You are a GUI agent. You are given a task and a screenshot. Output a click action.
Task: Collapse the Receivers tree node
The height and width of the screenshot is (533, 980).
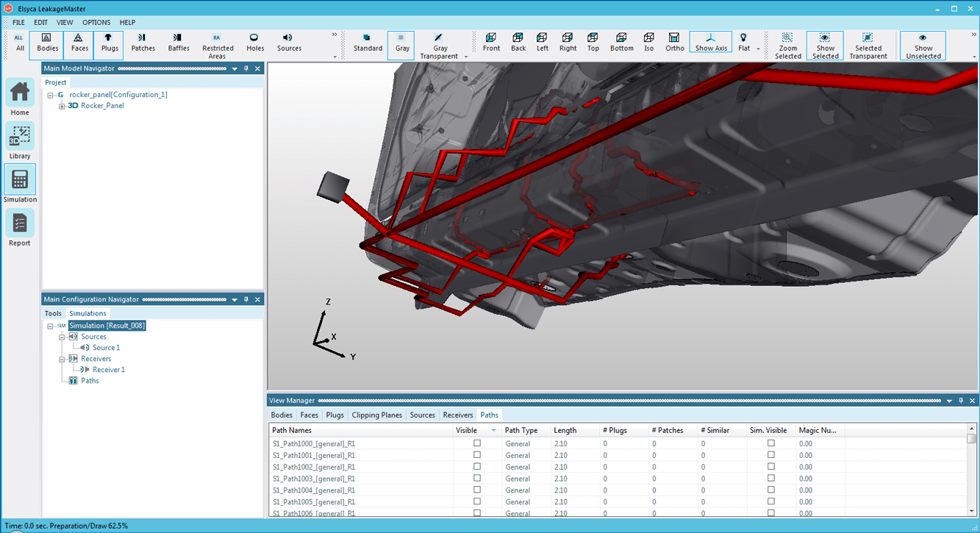click(62, 359)
